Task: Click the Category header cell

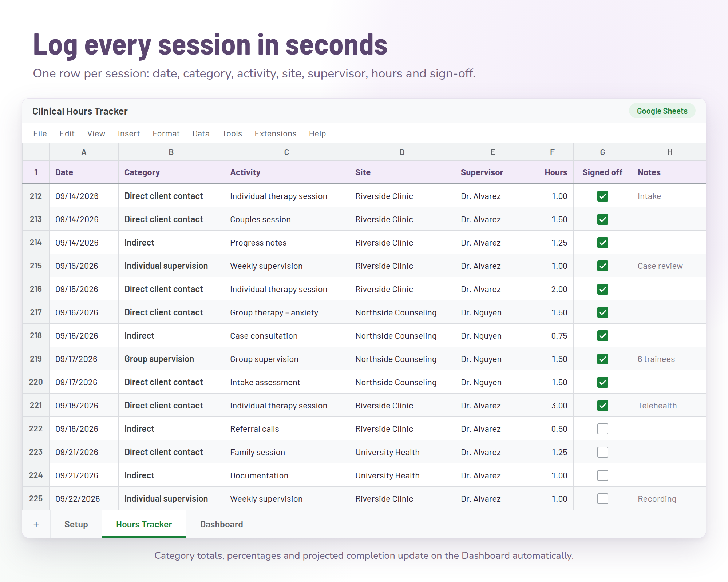Action: [x=171, y=172]
